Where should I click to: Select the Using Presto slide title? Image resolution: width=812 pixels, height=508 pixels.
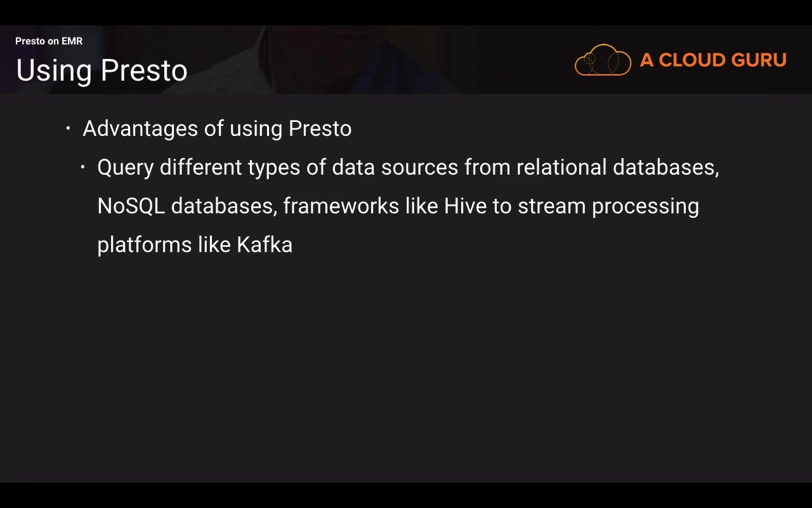(101, 70)
